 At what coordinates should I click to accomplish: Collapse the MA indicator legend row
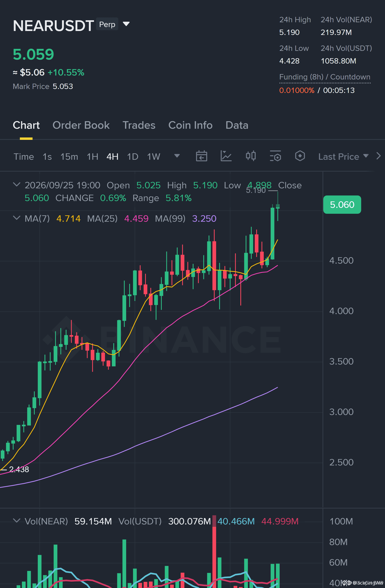(16, 218)
